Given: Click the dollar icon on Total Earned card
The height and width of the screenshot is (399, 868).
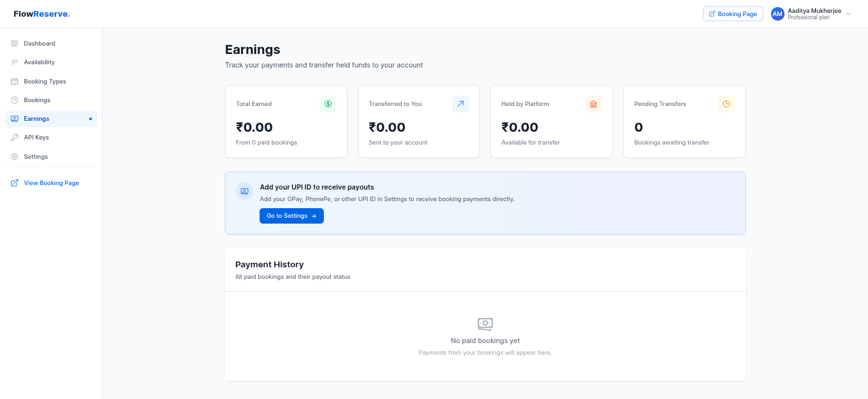Looking at the screenshot, I should (x=328, y=103).
